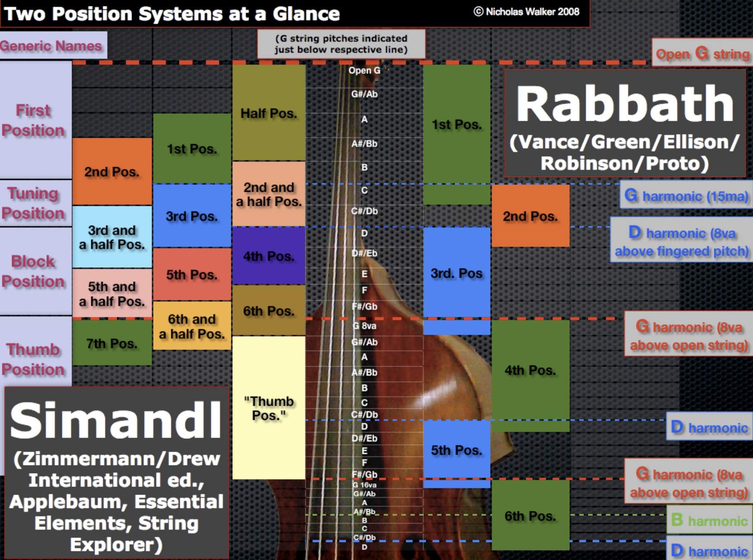Select "G#/Ab" pitch directly under "G 8va"
This screenshot has height=560, width=753.
point(364,342)
